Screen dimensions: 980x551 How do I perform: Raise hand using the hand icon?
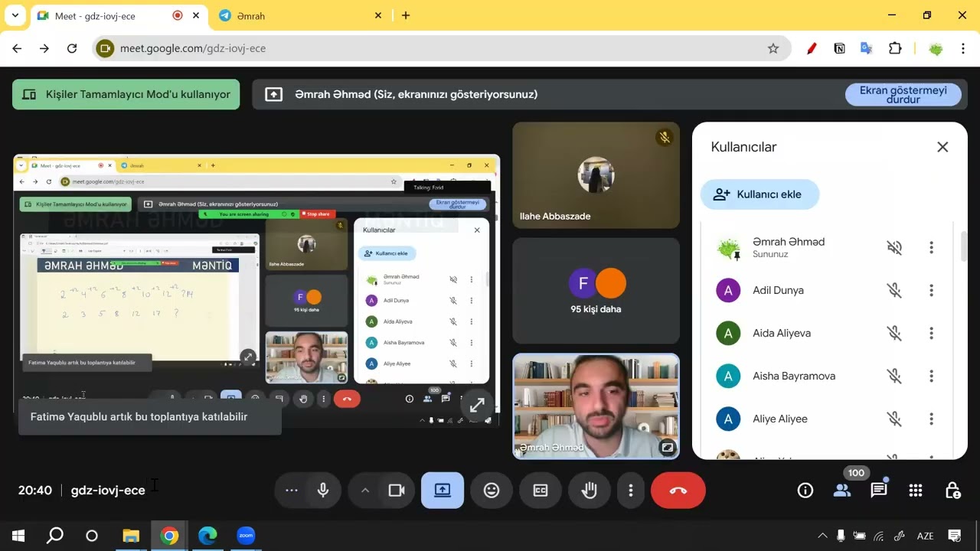589,491
